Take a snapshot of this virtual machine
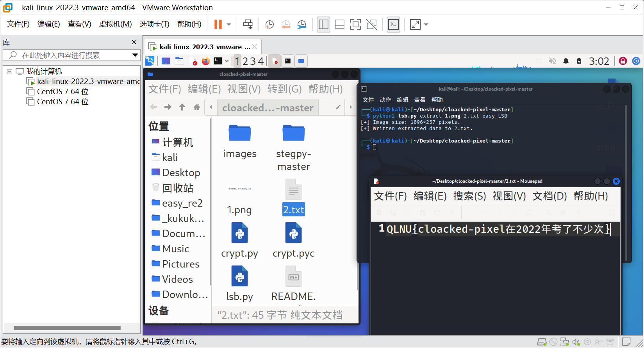Image resolution: width=644 pixels, height=348 pixels. (x=269, y=25)
